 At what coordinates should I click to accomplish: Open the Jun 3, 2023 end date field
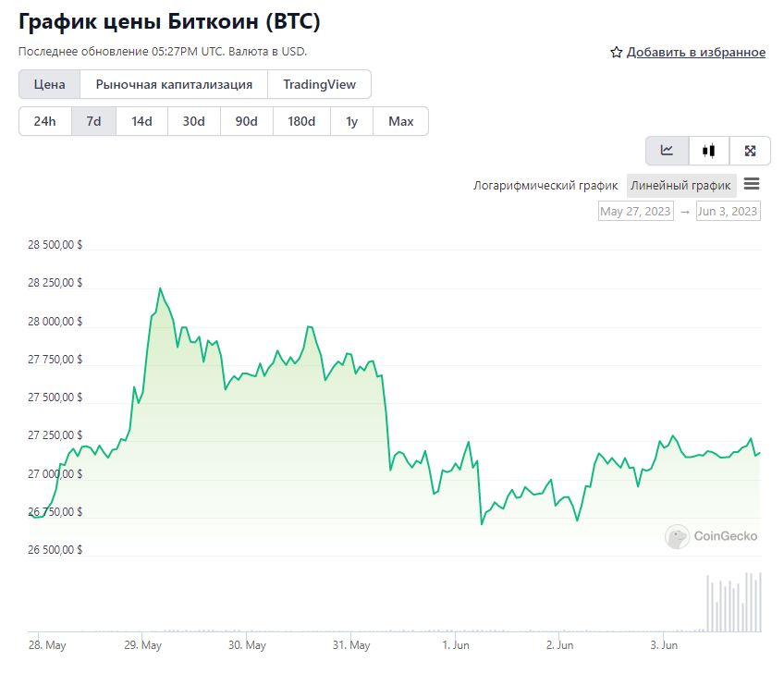728,212
